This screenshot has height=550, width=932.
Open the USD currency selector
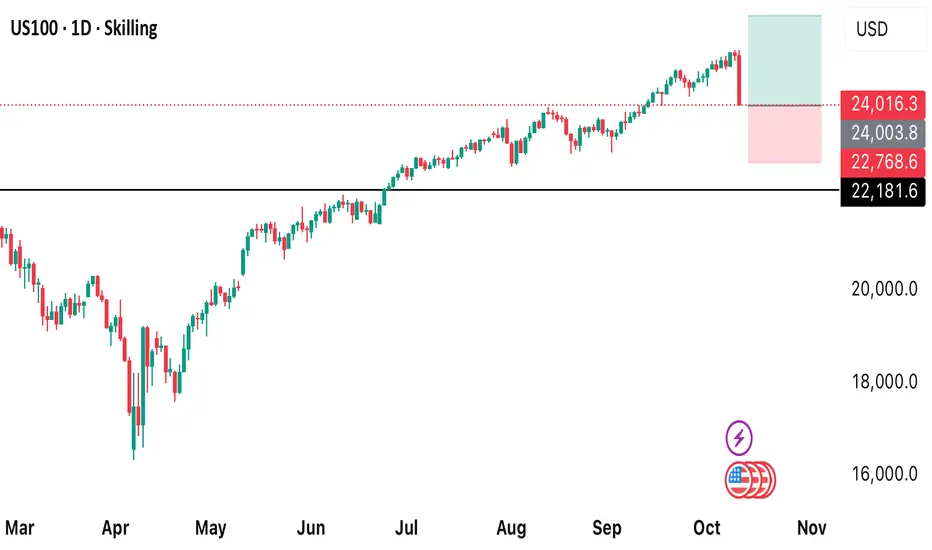pos(885,29)
